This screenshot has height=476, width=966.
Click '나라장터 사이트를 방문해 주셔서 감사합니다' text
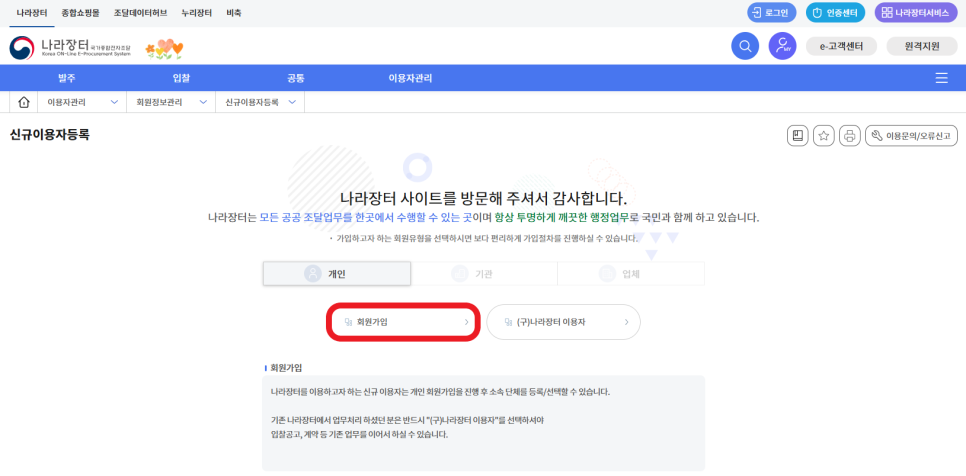[x=484, y=198]
